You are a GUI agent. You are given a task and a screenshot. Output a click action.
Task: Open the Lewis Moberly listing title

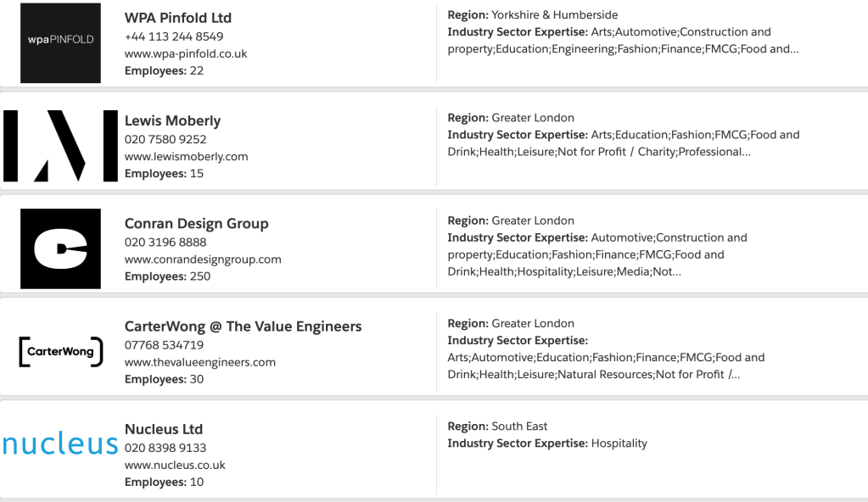tap(172, 120)
